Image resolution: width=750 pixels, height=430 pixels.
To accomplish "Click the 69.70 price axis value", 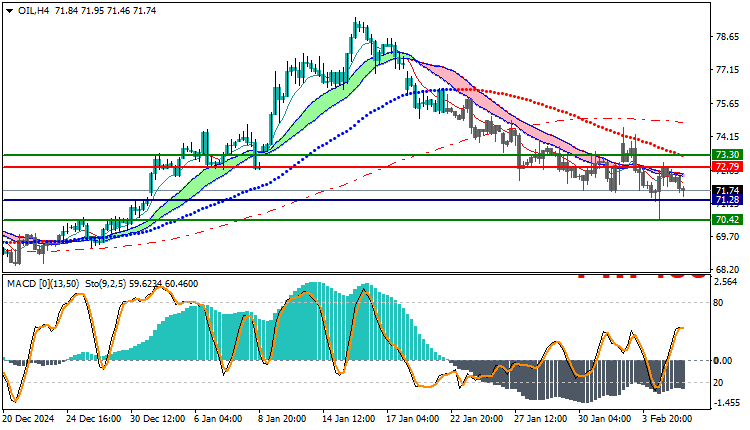I will tap(728, 237).
